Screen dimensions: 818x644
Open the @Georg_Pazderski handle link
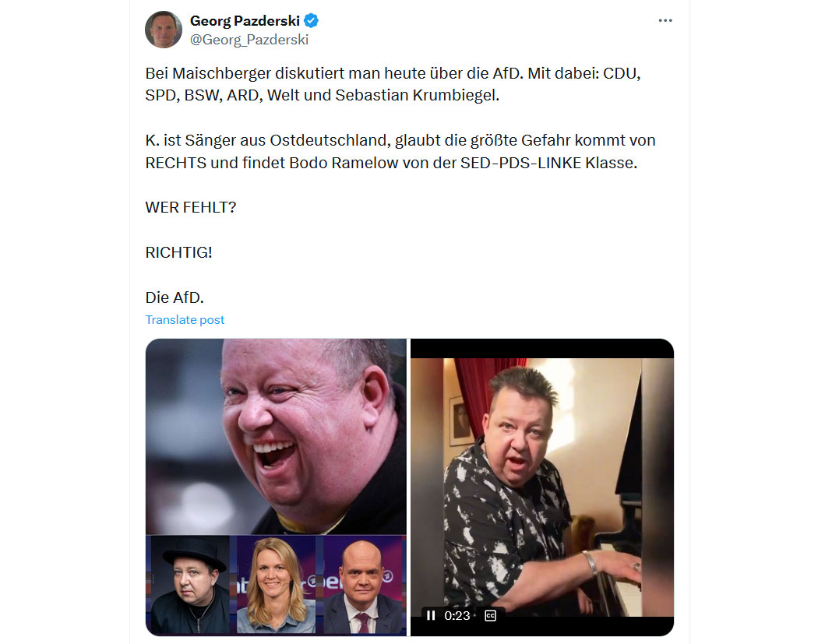[249, 40]
